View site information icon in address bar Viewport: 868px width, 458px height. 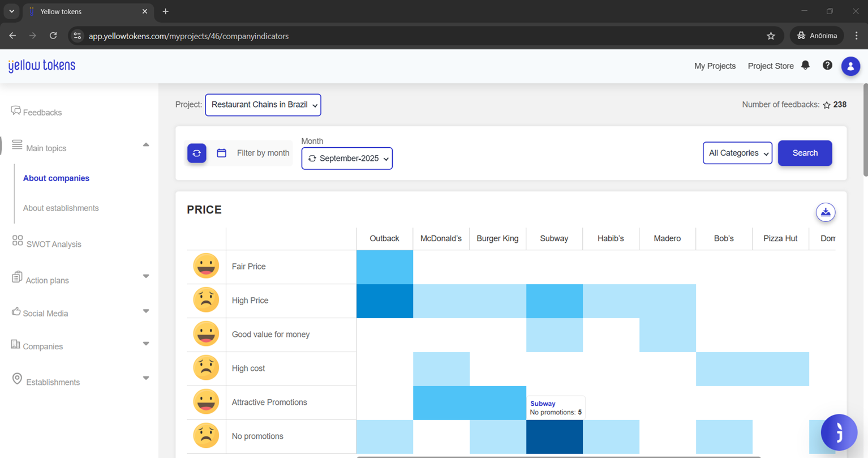click(x=78, y=36)
